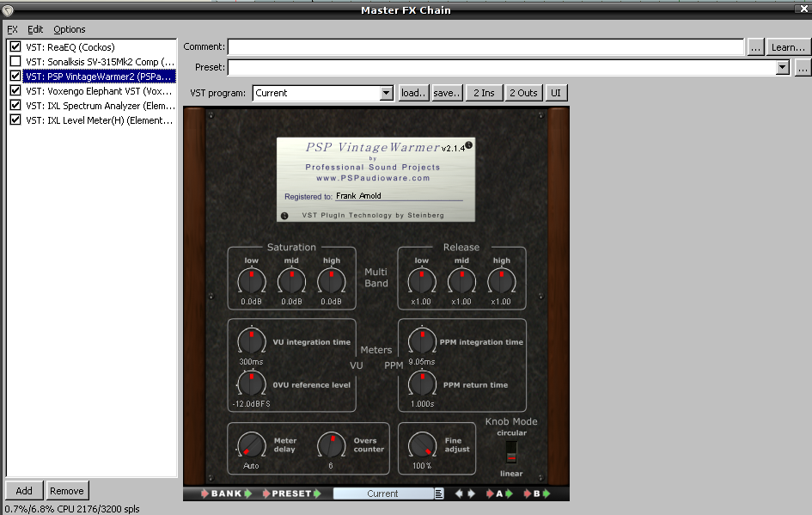The height and width of the screenshot is (515, 812).
Task: Select the IXL Level Meter(H) row
Action: click(100, 120)
